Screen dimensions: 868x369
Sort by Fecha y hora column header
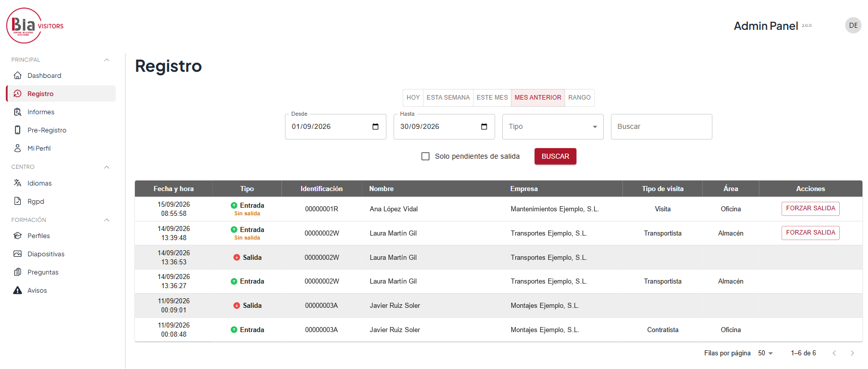(x=174, y=189)
